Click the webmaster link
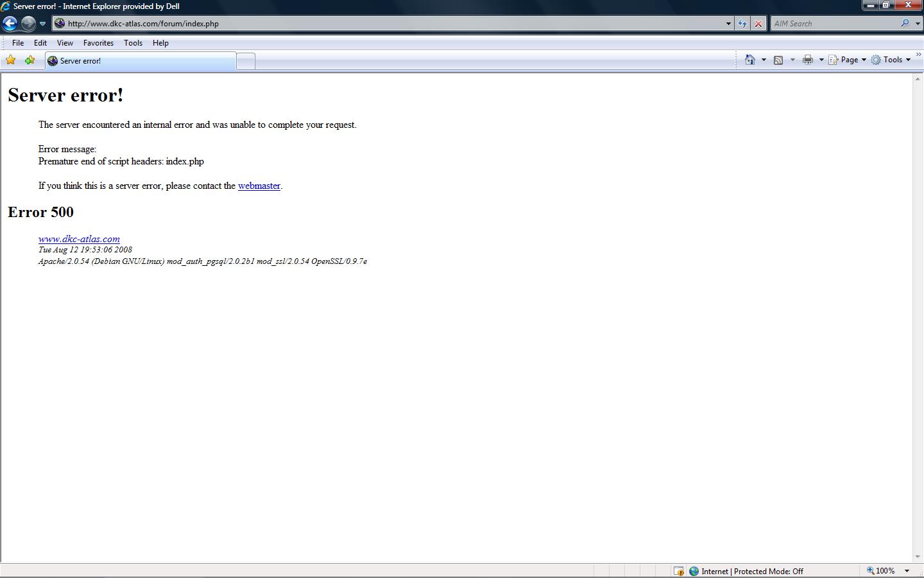The width and height of the screenshot is (924, 578). tap(259, 186)
